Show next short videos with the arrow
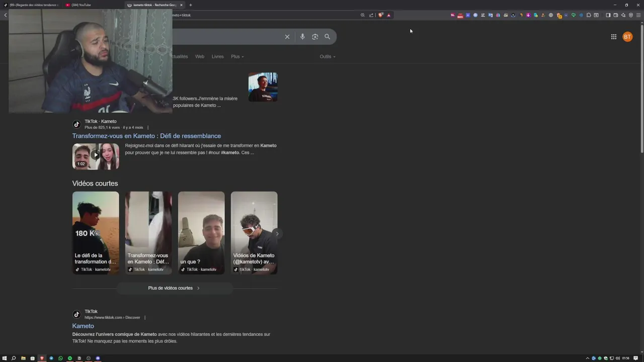The height and width of the screenshot is (362, 644). tap(277, 233)
